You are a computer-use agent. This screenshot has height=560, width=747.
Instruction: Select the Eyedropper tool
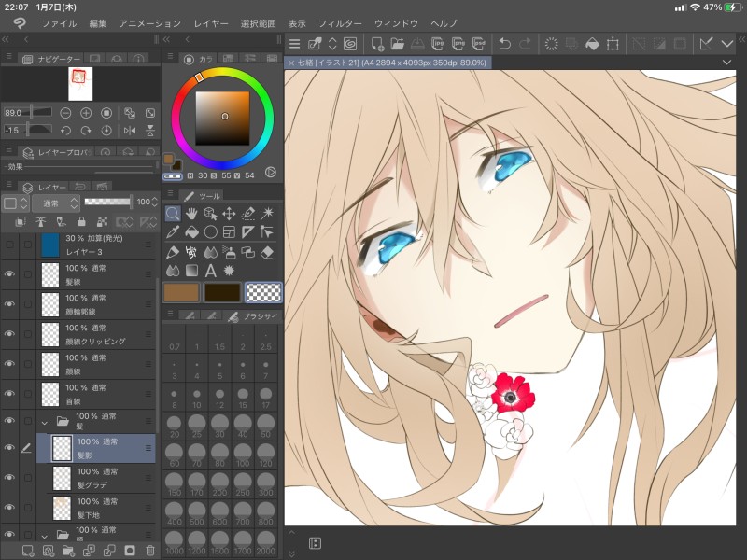[173, 232]
